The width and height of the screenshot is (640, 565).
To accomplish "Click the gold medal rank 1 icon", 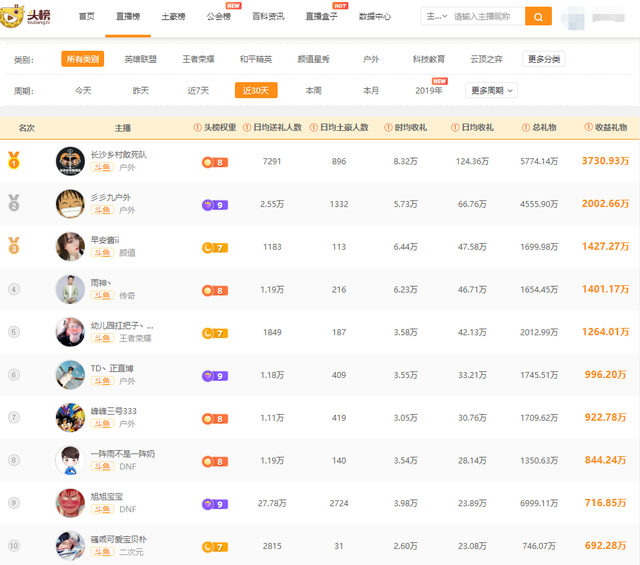I will [14, 160].
